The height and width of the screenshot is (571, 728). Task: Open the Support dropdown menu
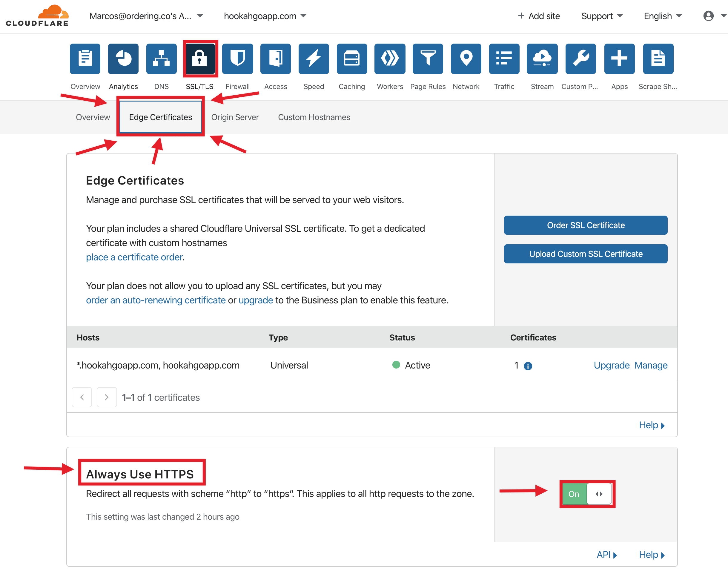[602, 16]
